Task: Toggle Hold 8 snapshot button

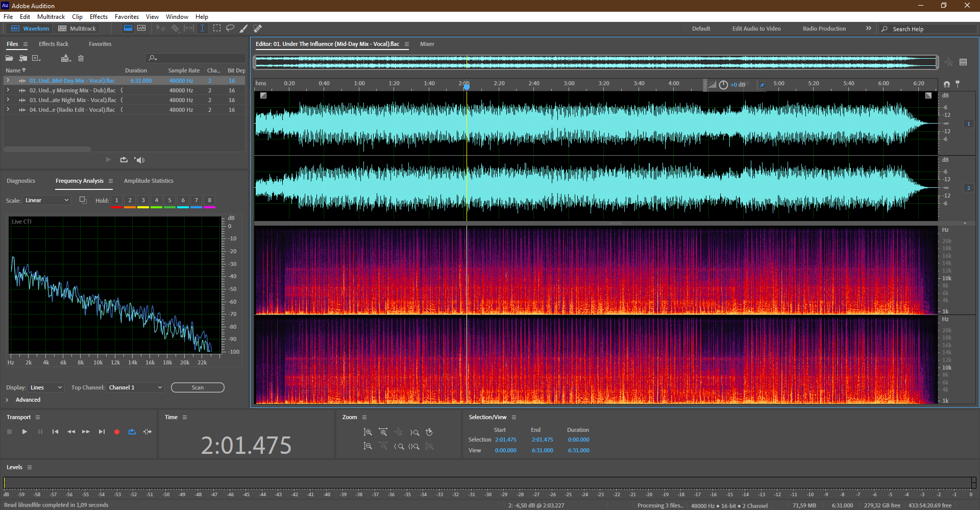Action: click(x=210, y=200)
